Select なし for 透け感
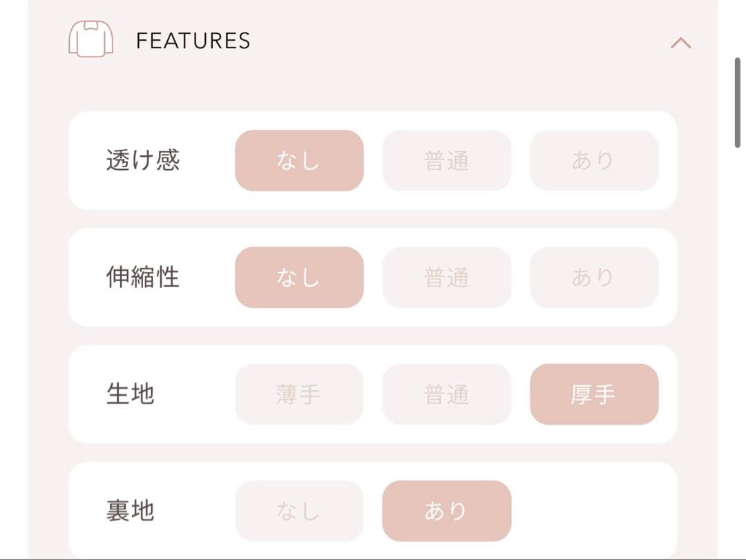 coord(299,160)
